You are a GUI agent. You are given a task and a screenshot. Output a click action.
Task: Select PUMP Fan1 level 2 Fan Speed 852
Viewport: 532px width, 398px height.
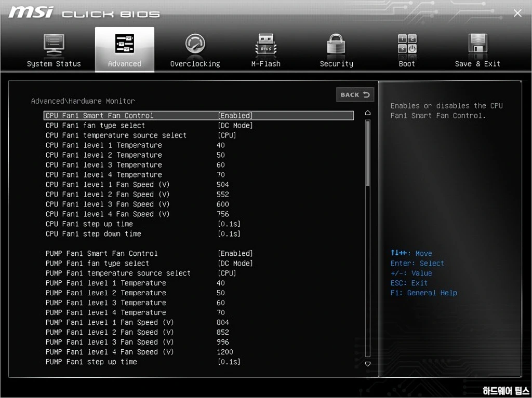pyautogui.click(x=222, y=332)
